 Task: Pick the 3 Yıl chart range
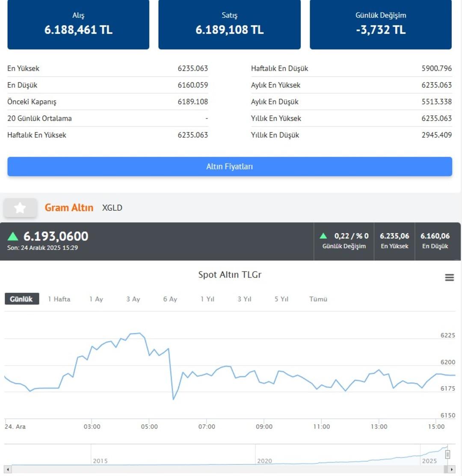pyautogui.click(x=244, y=299)
